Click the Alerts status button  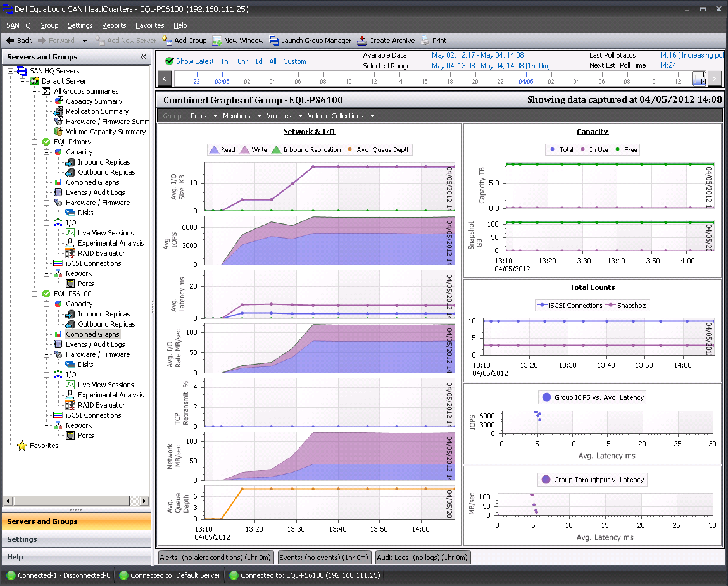(x=215, y=558)
